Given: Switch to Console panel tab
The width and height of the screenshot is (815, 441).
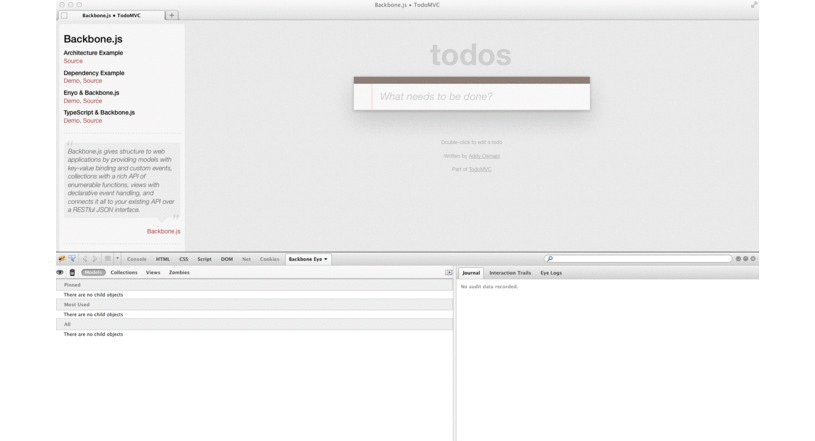Looking at the screenshot, I should 137,259.
